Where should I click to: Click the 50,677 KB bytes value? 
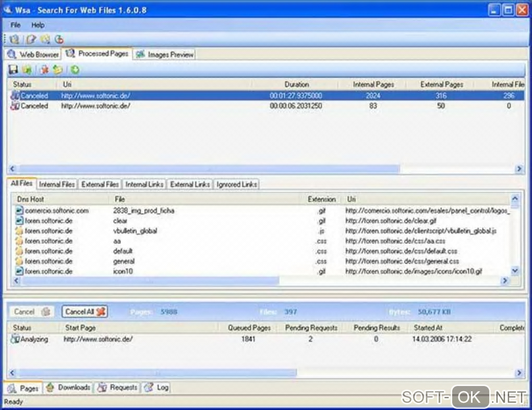(434, 312)
